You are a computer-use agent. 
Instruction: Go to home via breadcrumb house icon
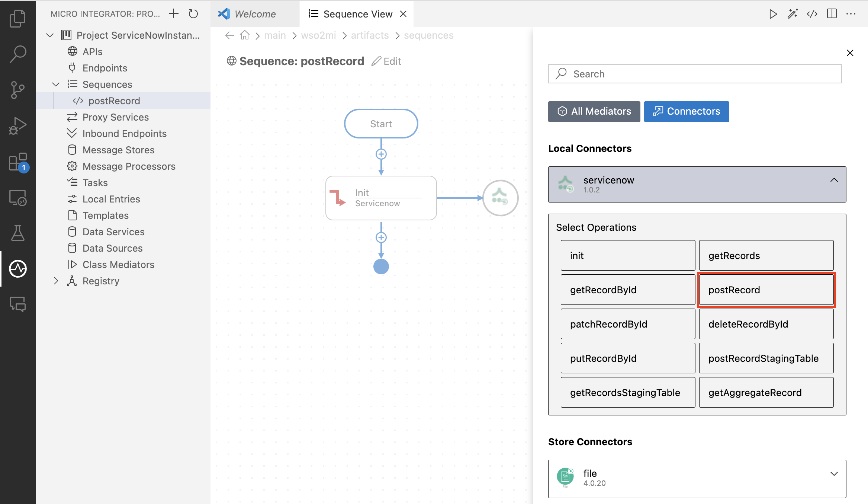click(x=244, y=35)
